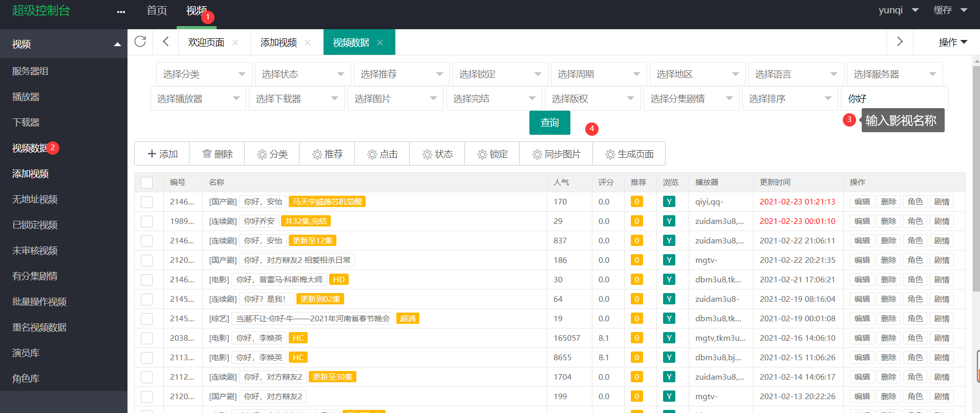Check the row 你好，对方辩友2 相爱相杀日常

[x=146, y=260]
